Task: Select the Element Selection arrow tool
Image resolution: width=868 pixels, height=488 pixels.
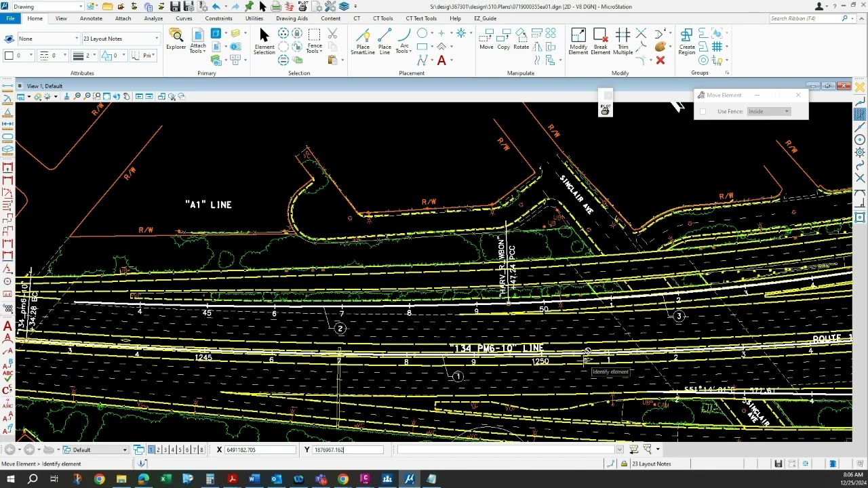Action: [264, 41]
